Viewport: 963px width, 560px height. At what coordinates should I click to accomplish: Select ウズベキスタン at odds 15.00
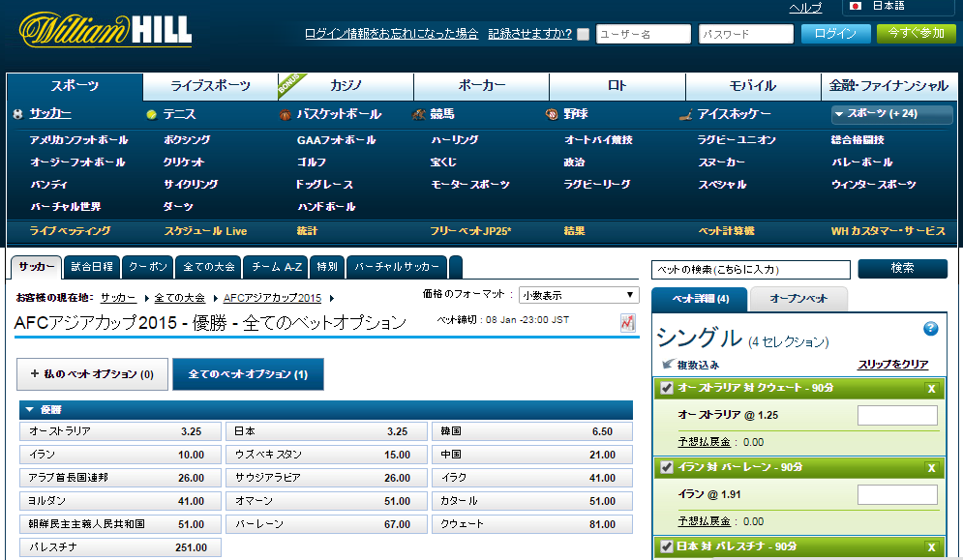coord(326,455)
